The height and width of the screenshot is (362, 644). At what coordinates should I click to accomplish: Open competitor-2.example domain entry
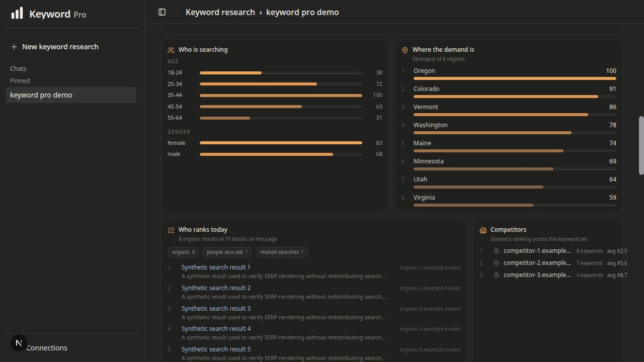pyautogui.click(x=537, y=263)
